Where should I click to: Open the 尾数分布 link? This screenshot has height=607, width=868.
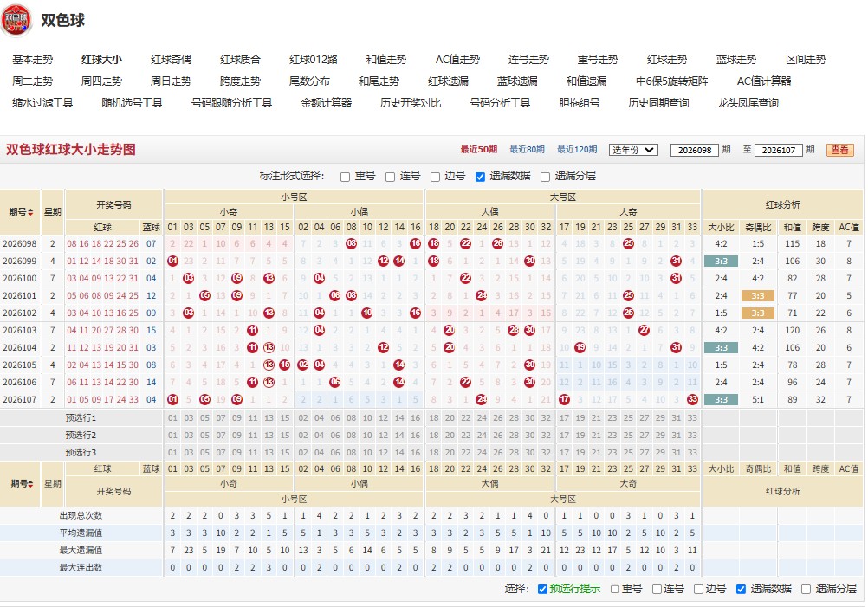pos(309,81)
